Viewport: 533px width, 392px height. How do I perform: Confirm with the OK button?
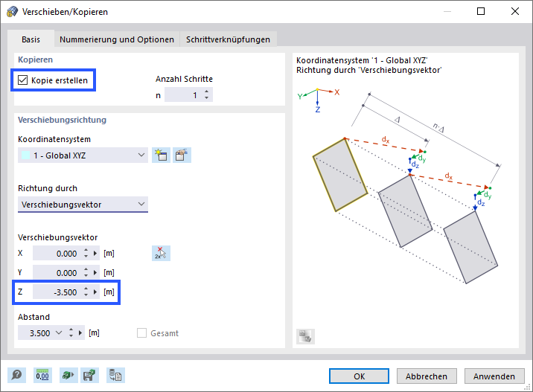[x=359, y=376]
